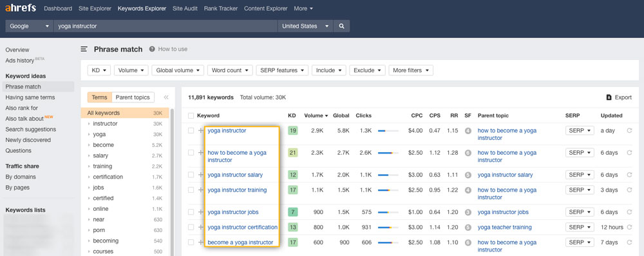This screenshot has height=256, width=644.
Task: Click clicks bar for 'yoga instructor jobs' row
Action: pos(388,212)
